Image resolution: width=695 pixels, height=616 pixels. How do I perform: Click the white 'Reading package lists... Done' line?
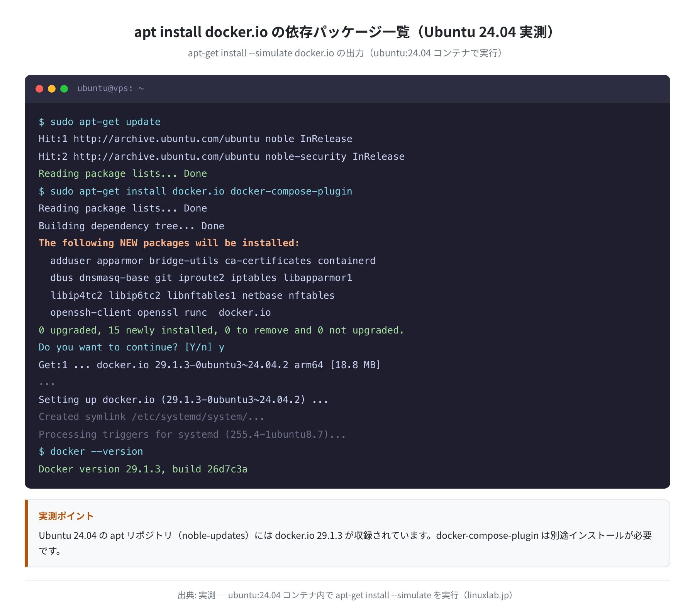pos(123,208)
